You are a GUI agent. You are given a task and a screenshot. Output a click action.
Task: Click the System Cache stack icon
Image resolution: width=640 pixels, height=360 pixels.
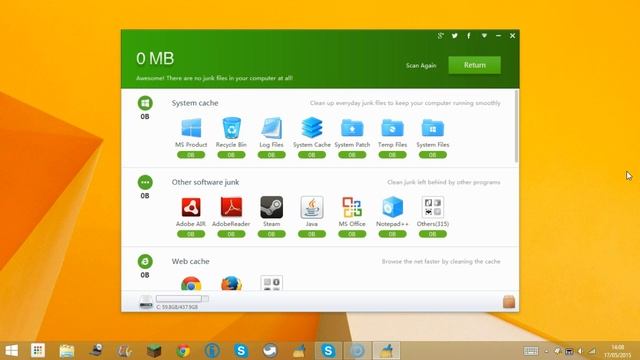point(312,127)
